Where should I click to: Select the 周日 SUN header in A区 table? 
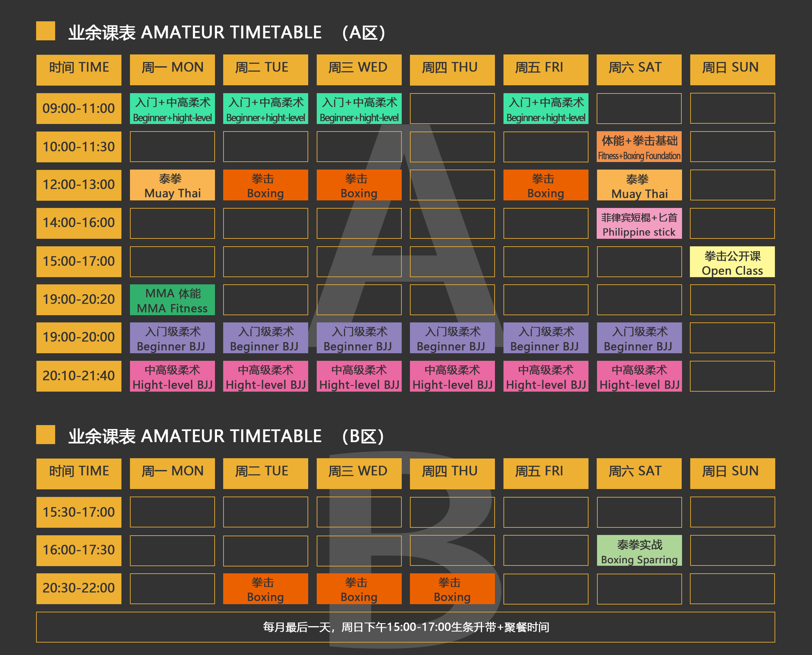click(732, 70)
